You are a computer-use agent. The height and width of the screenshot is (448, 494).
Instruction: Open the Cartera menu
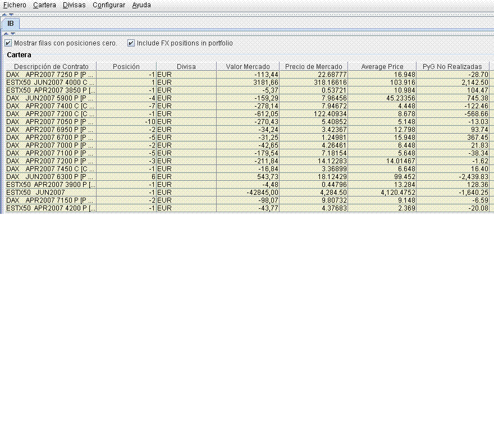pos(44,5)
